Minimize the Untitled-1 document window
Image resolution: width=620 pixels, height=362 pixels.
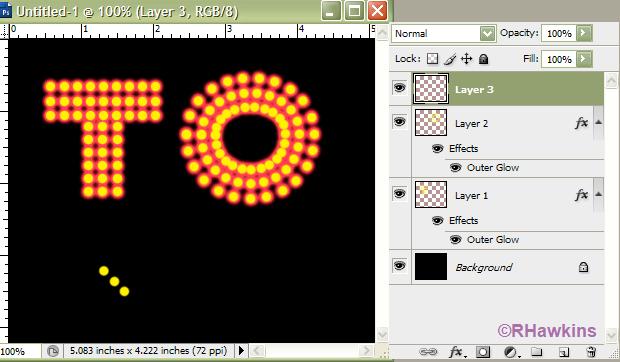(331, 11)
